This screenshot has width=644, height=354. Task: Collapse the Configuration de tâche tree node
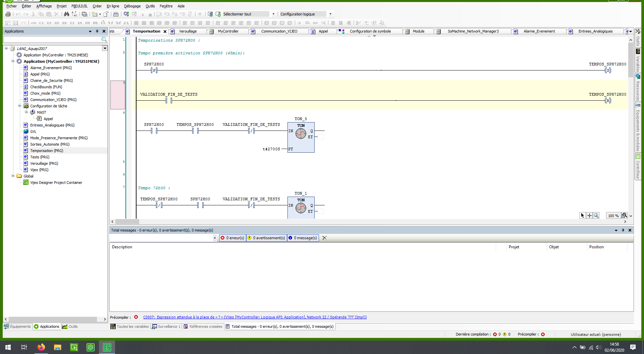[19, 106]
